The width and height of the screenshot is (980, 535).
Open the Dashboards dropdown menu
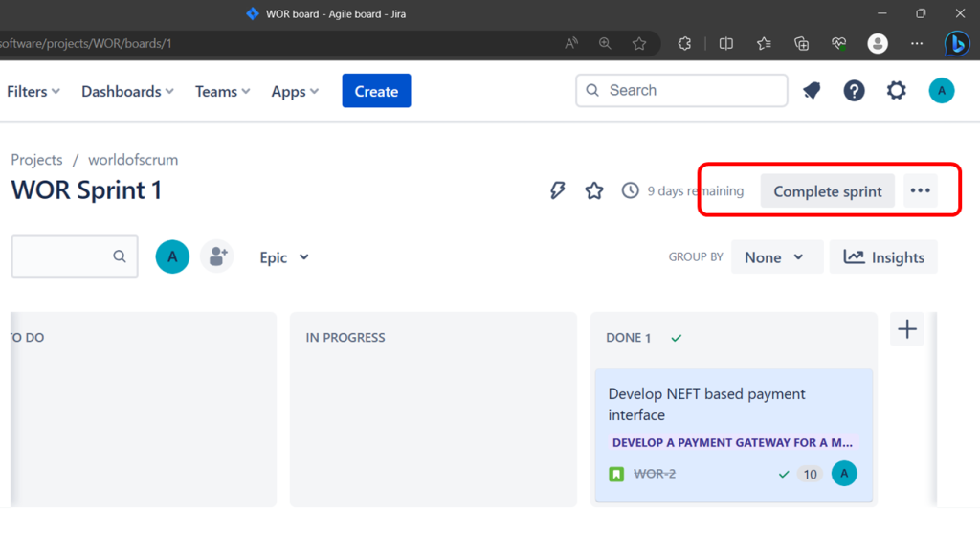pyautogui.click(x=127, y=91)
